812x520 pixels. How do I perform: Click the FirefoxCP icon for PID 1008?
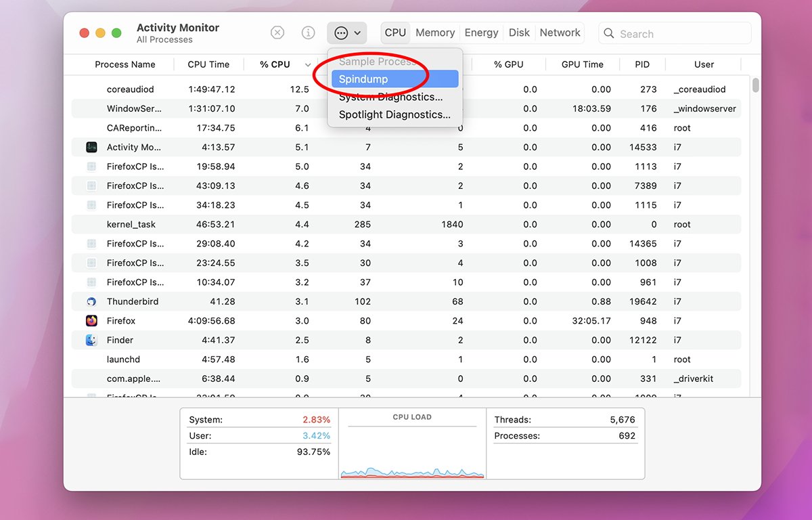point(91,263)
